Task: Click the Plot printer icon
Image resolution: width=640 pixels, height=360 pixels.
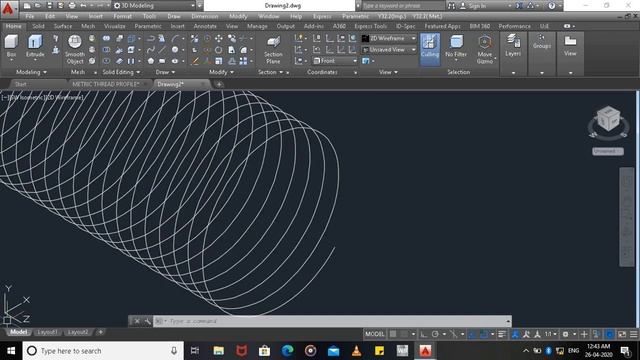Action: click(x=72, y=6)
